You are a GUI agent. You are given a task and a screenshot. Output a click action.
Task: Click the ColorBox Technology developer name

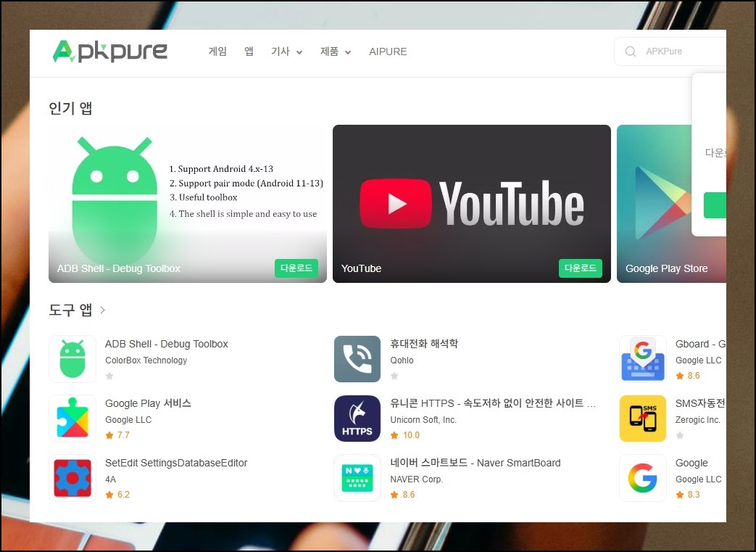[146, 361]
